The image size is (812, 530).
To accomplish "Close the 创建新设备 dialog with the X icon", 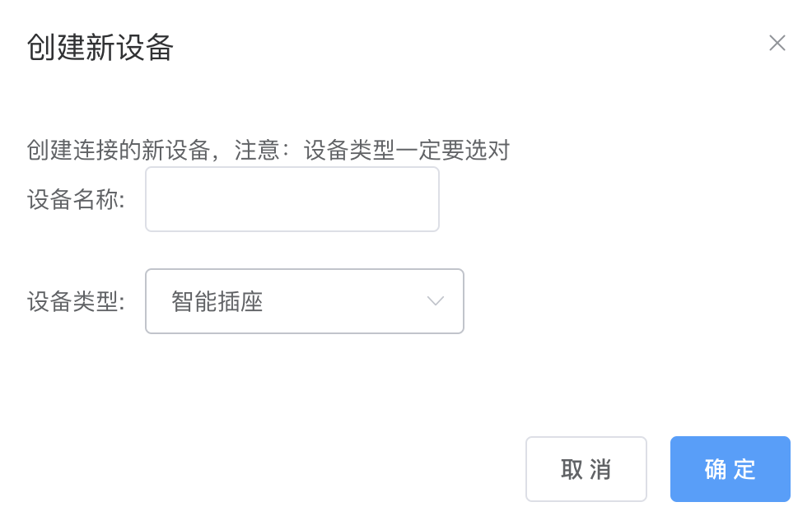I will [x=777, y=44].
